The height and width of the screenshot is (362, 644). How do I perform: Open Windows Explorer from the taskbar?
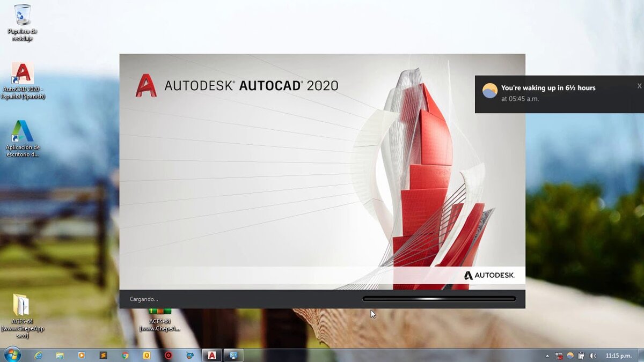click(x=60, y=355)
